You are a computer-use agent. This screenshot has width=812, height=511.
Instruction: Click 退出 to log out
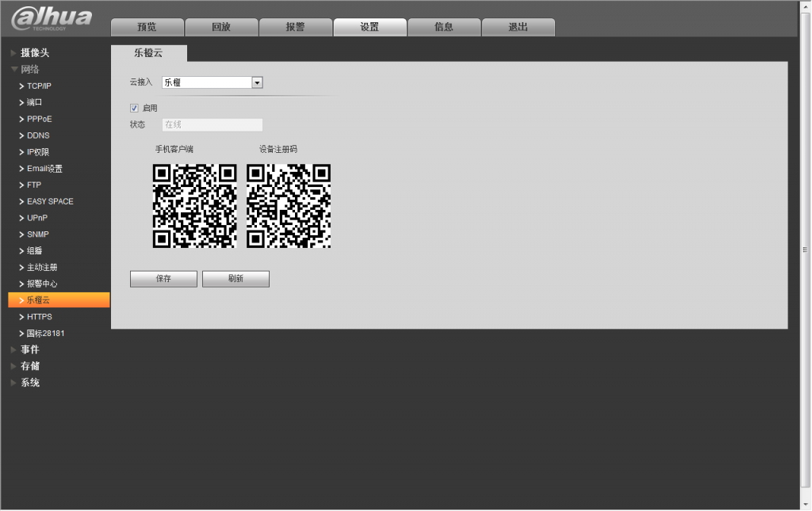(x=518, y=27)
